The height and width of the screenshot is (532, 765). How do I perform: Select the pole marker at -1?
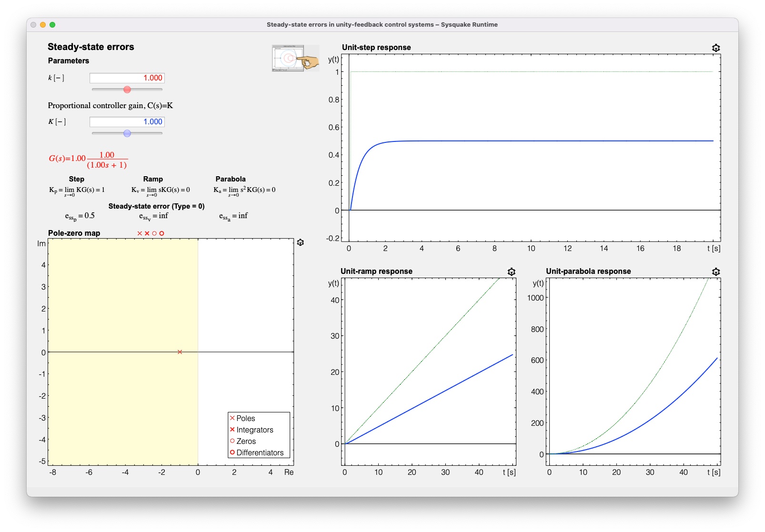[180, 352]
